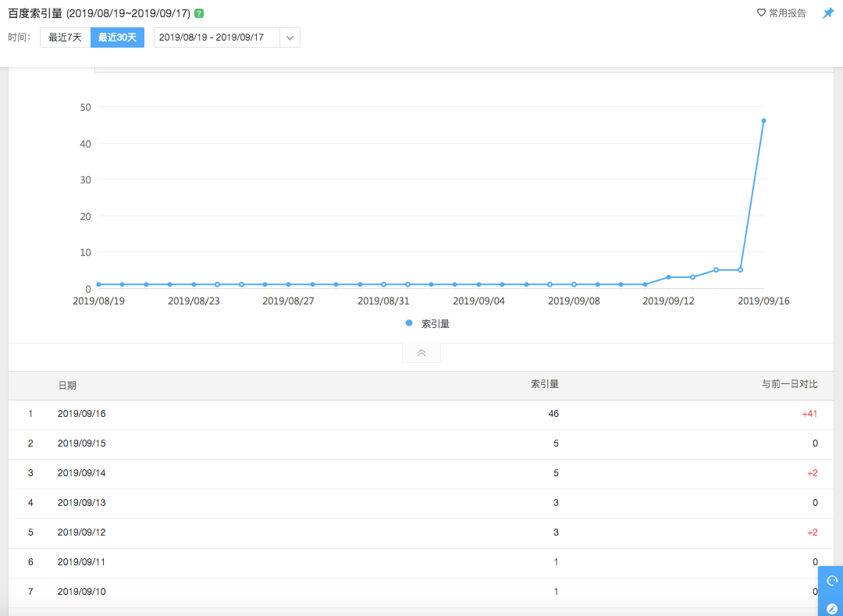Click the green help question mark icon
The image size is (843, 616).
(x=199, y=13)
